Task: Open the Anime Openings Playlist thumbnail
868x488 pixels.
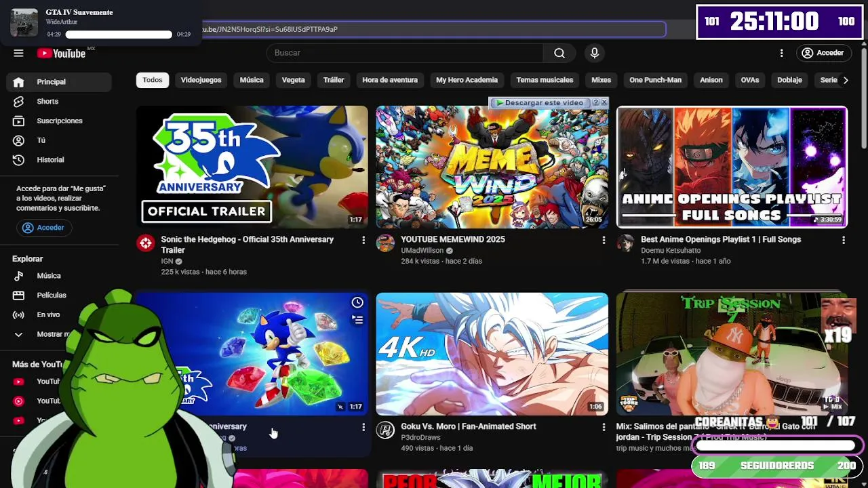Action: tap(732, 167)
